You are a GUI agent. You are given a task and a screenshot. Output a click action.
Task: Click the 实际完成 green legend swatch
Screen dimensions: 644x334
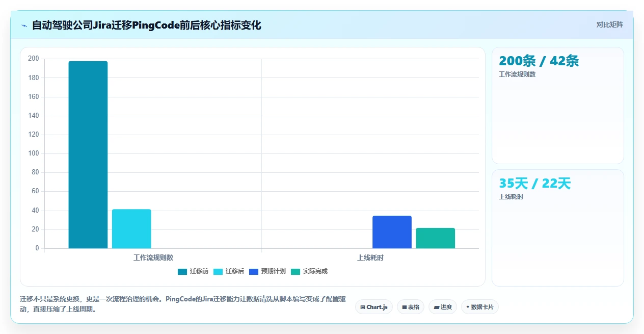(296, 271)
